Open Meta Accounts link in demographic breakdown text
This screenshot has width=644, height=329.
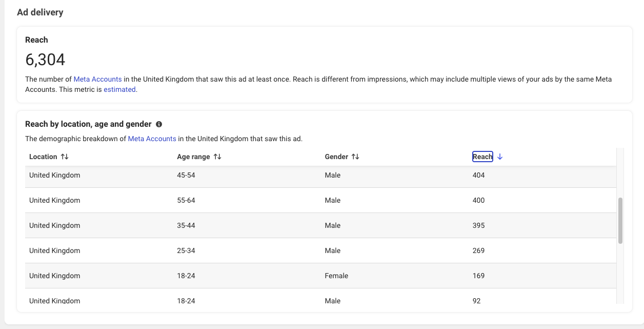click(152, 139)
